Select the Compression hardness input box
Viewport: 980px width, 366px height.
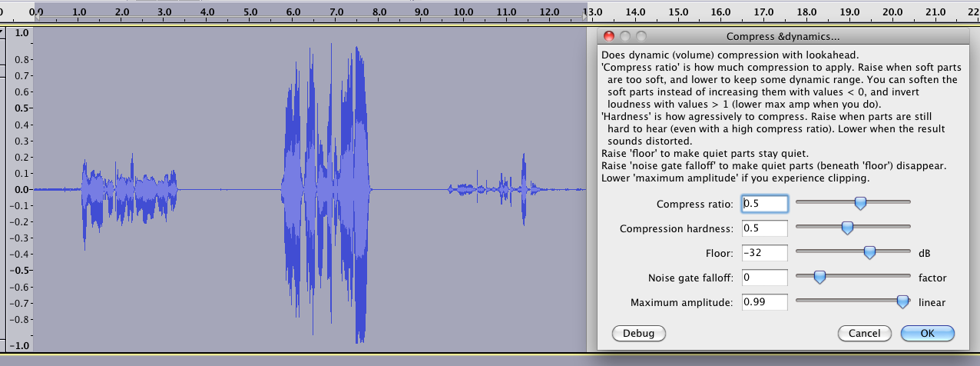765,228
